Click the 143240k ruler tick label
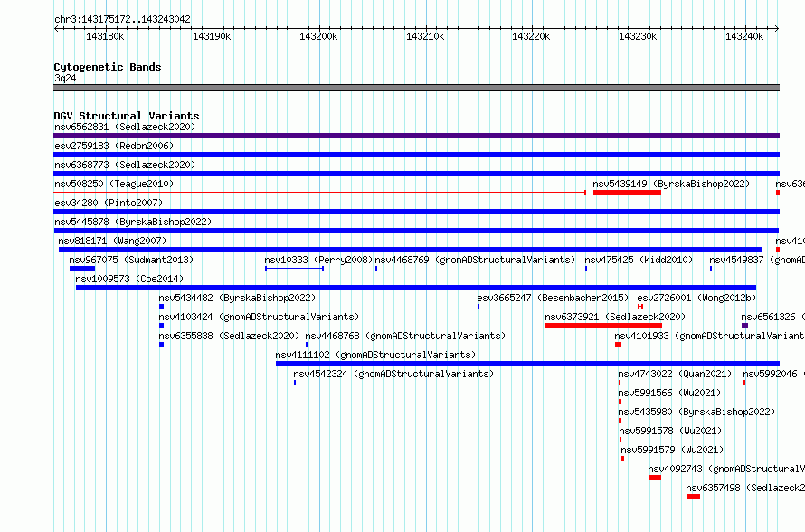805x532 pixels. tap(743, 36)
